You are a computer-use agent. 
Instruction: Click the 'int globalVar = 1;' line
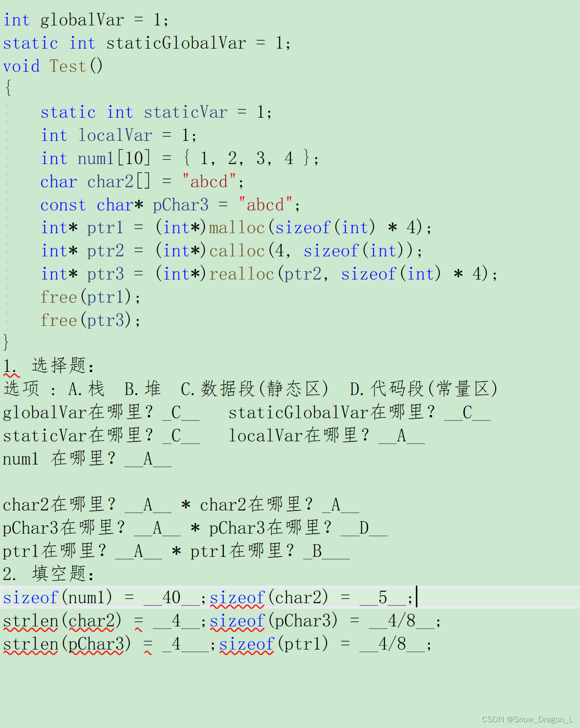86,20
